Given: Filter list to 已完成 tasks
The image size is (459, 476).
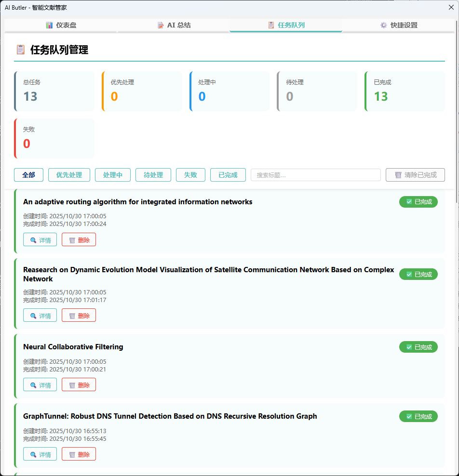Looking at the screenshot, I should [x=228, y=175].
